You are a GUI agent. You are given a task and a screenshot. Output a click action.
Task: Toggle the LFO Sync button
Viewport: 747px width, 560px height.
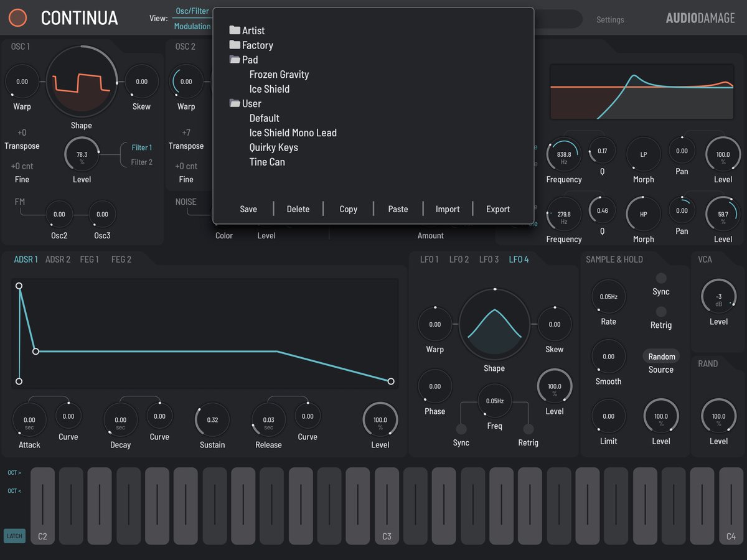coord(461,429)
